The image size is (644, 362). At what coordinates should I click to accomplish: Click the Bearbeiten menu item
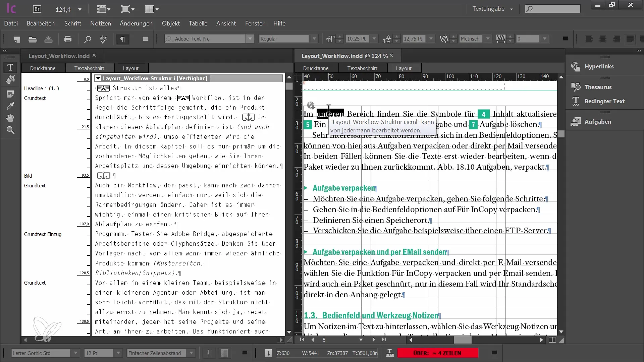click(41, 23)
